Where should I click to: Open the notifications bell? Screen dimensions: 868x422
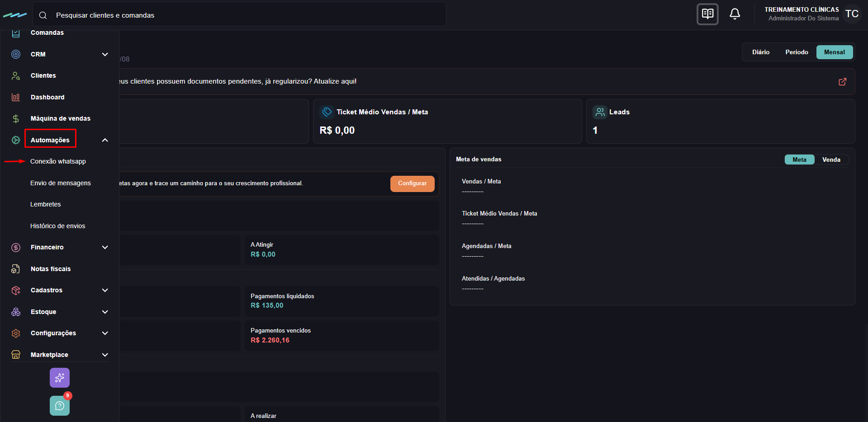pos(735,14)
